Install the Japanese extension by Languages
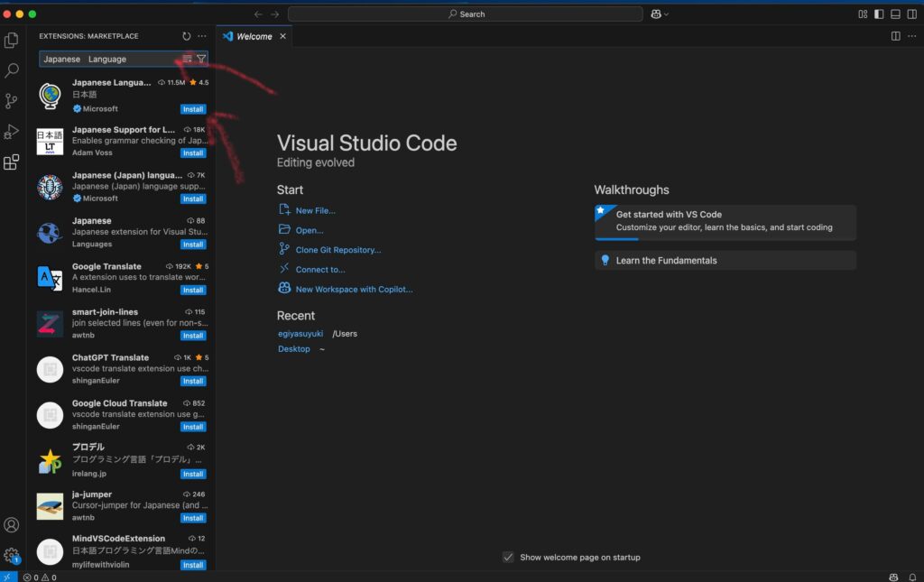This screenshot has width=924, height=582. point(193,245)
